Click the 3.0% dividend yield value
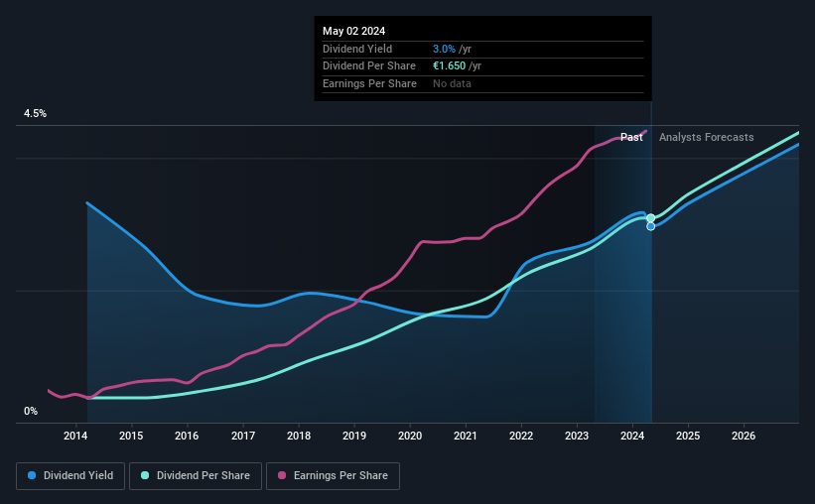Viewport: 815px width, 504px height. (x=444, y=49)
